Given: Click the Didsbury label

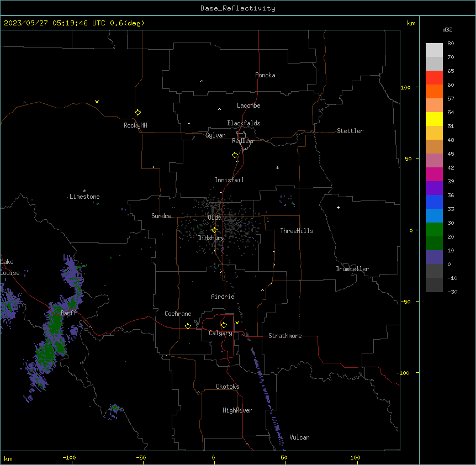Looking at the screenshot, I should (x=211, y=238).
